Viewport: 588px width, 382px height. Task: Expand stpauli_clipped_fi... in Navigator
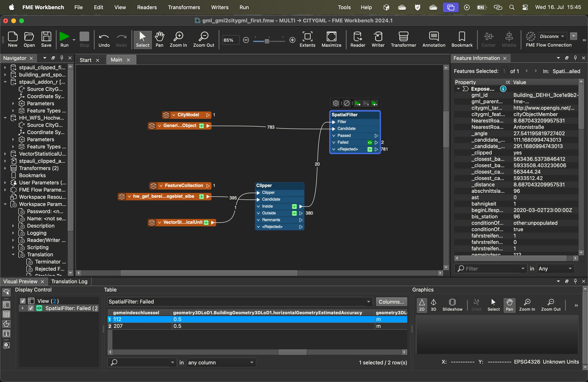[5, 67]
